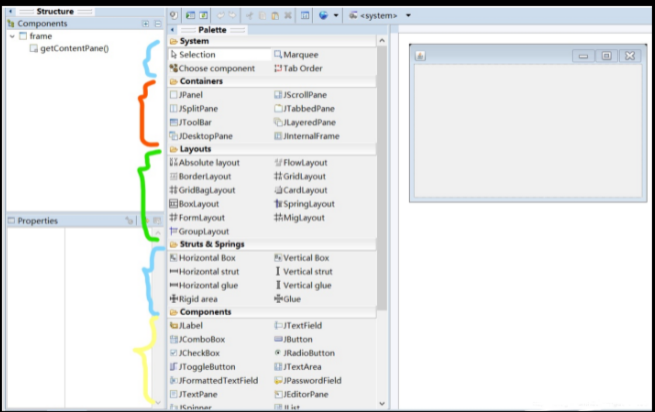Activate the Selection tool
Screen dimensions: 655x412
pyautogui.click(x=193, y=55)
